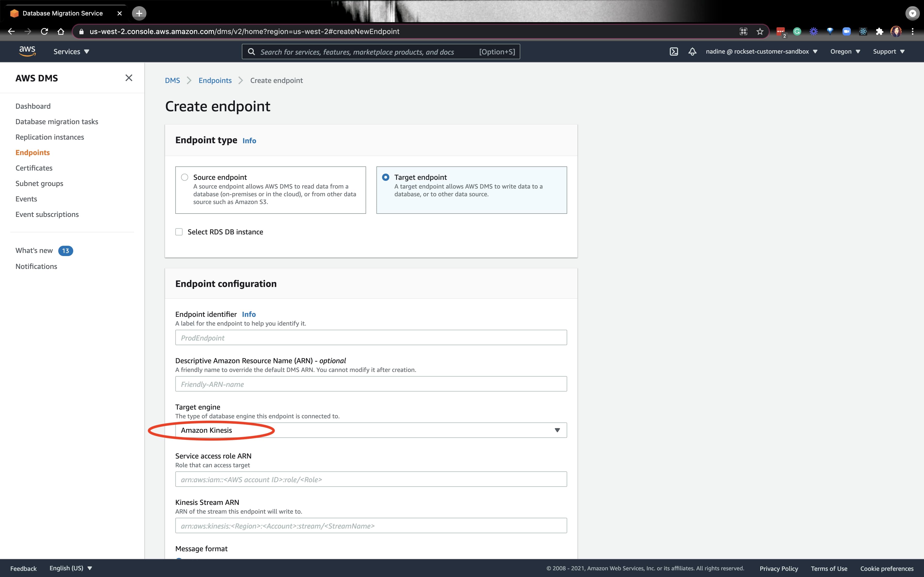Viewport: 924px width, 577px height.
Task: Select the Source endpoint radio button
Action: (x=185, y=177)
